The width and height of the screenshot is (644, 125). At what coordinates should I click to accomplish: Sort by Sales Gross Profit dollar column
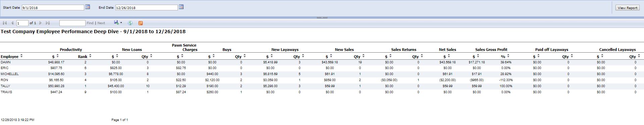coord(478,56)
